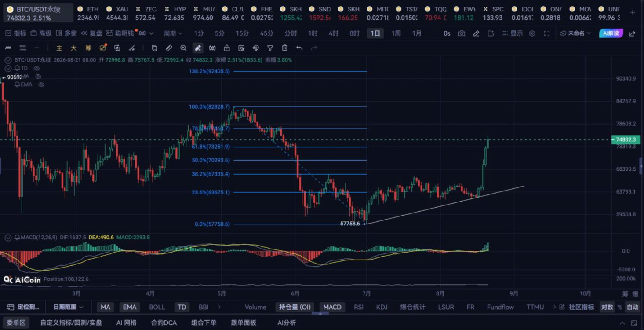
Task: Switch to the 1分 timeframe
Action: 199,33
